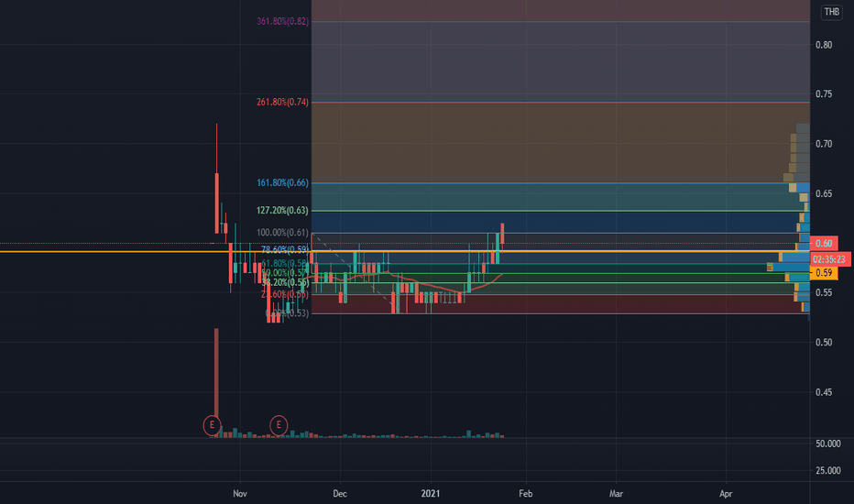Screen dimensions: 854x504
Task: Click the 25.000 volume axis label
Action: tap(827, 470)
